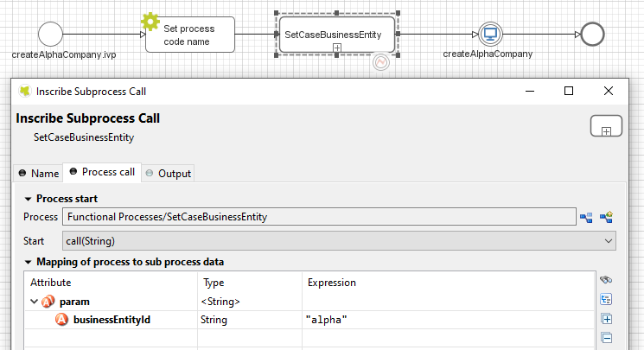The height and width of the screenshot is (350, 644).
Task: Open the select process browse icon
Action: coord(586,217)
